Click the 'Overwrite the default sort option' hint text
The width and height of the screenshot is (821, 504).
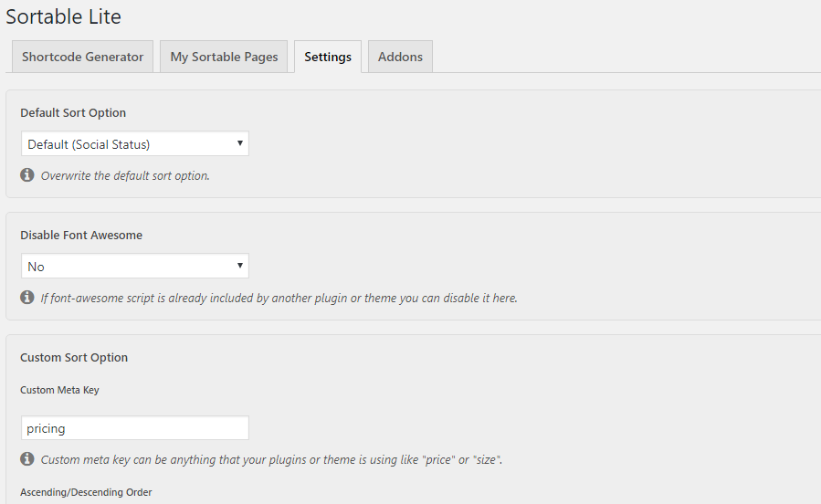click(x=125, y=176)
